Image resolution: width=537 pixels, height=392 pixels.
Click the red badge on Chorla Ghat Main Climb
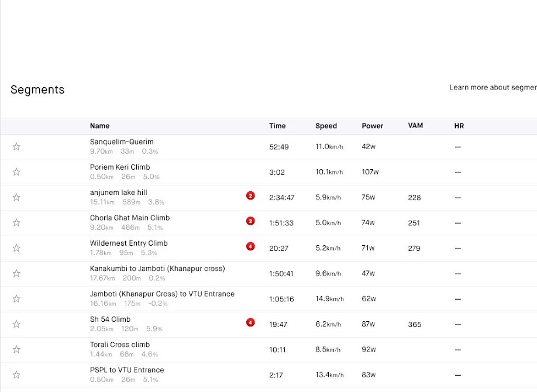pos(250,221)
